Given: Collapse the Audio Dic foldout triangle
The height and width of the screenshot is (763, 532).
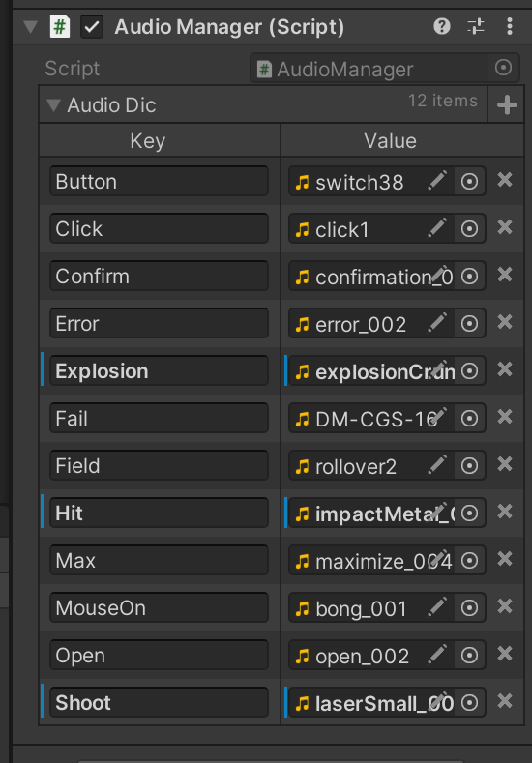Looking at the screenshot, I should click(53, 104).
